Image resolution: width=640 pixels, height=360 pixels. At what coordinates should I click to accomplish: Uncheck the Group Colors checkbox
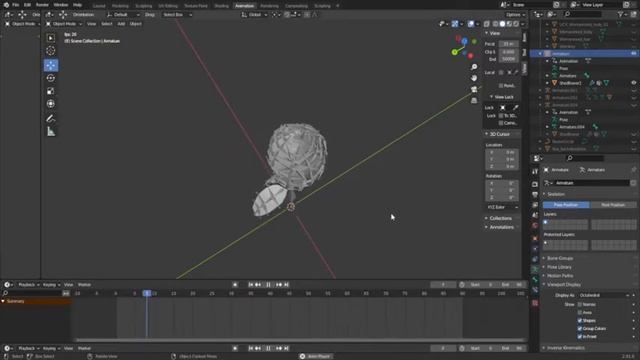pyautogui.click(x=580, y=329)
